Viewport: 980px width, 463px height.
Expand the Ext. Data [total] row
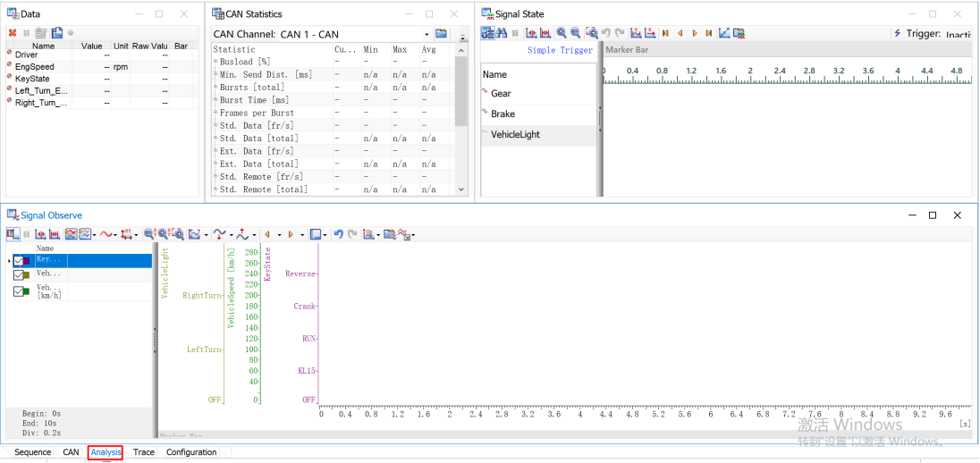pyautogui.click(x=215, y=164)
